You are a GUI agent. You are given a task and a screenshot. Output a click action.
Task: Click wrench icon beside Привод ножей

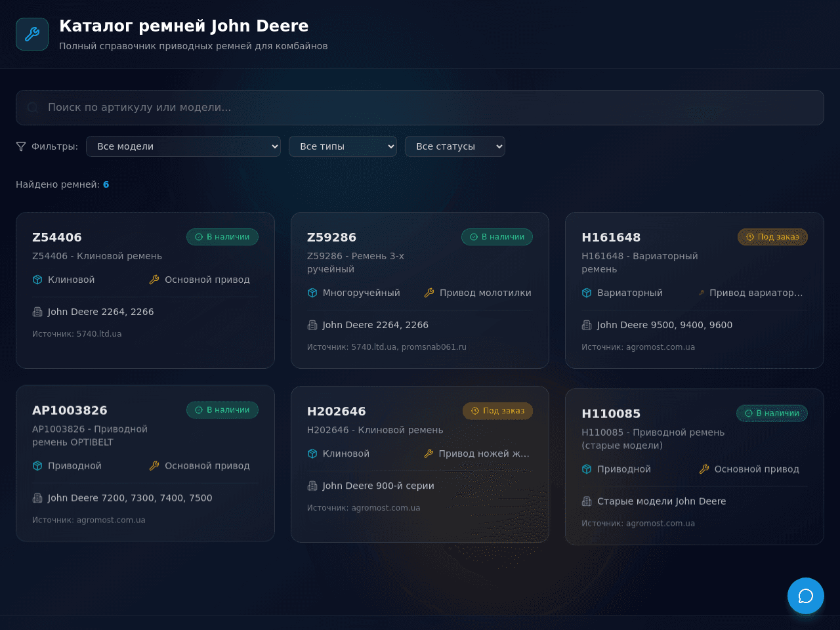(429, 453)
